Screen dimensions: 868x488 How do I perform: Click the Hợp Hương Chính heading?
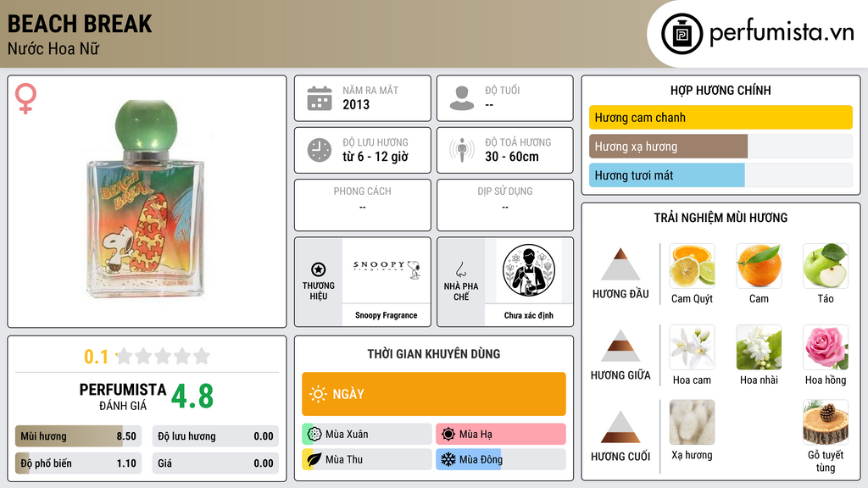pos(721,90)
